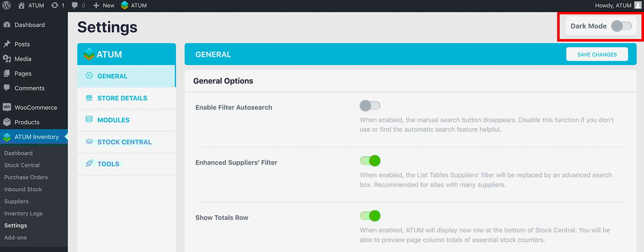
Task: Expand the ATUM Inventory sidebar menu
Action: tap(36, 137)
